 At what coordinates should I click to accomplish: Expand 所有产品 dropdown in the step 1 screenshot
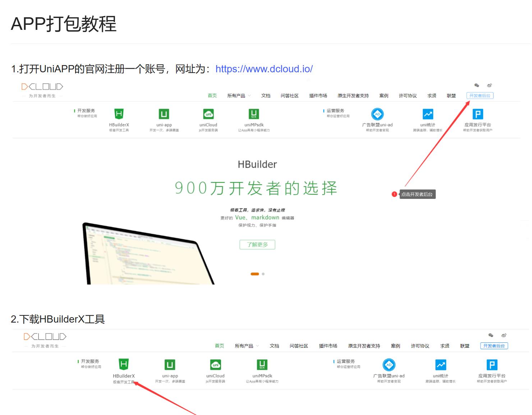pyautogui.click(x=239, y=96)
